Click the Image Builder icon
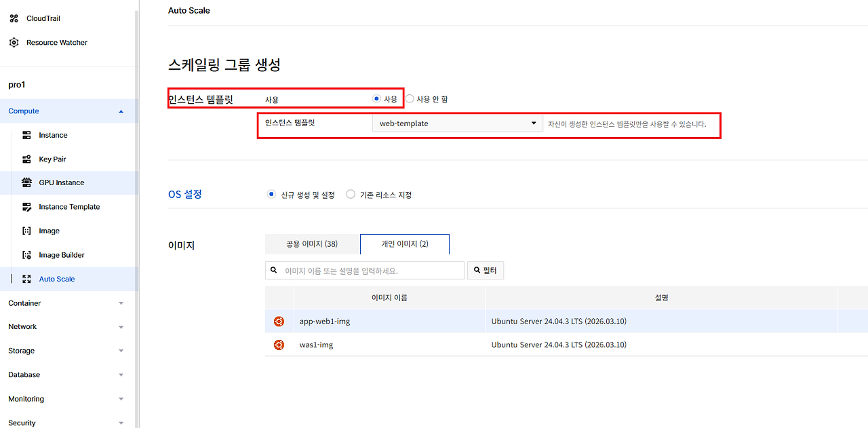This screenshot has height=428, width=868. click(27, 255)
